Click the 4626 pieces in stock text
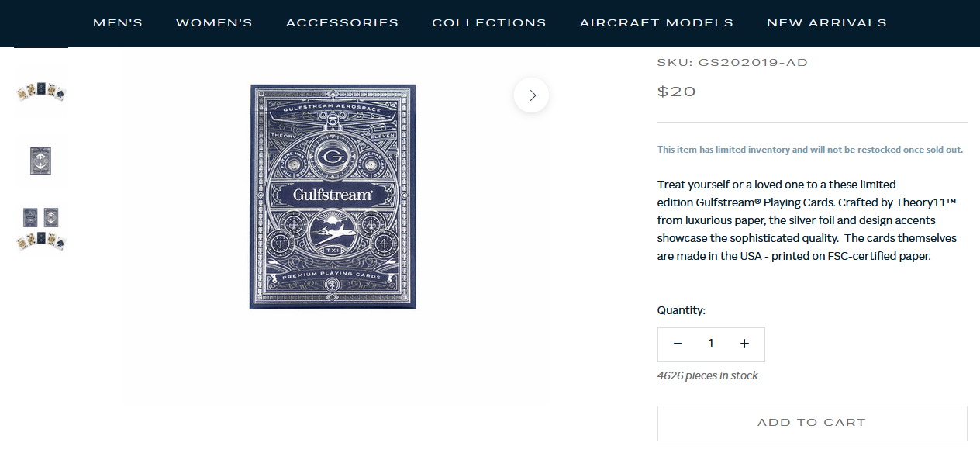Image resolution: width=980 pixels, height=453 pixels. 708,375
